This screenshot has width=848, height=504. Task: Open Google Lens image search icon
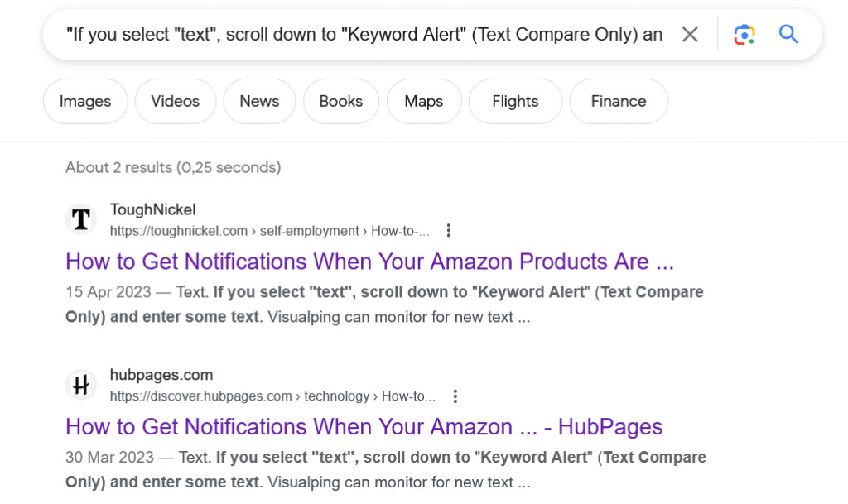744,35
